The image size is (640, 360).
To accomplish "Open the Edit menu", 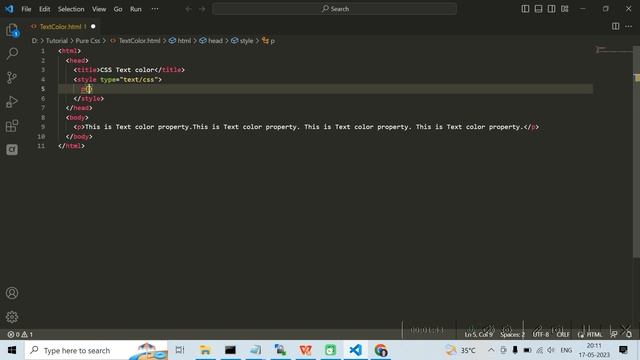I will [x=44, y=9].
